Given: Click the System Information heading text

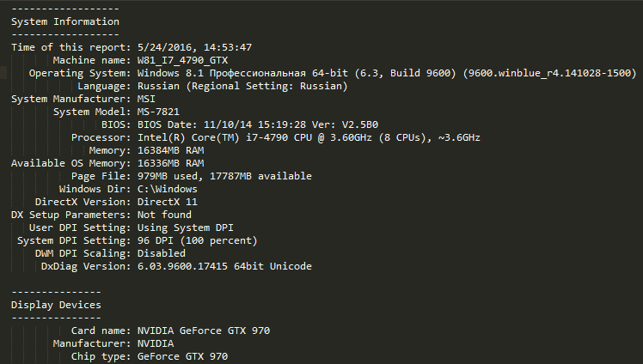Looking at the screenshot, I should pos(65,21).
